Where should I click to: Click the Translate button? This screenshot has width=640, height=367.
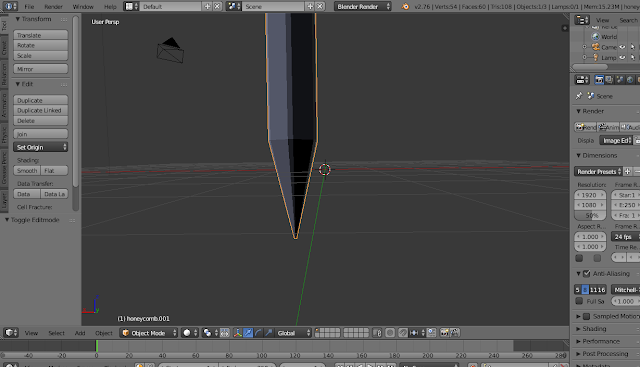pos(40,35)
